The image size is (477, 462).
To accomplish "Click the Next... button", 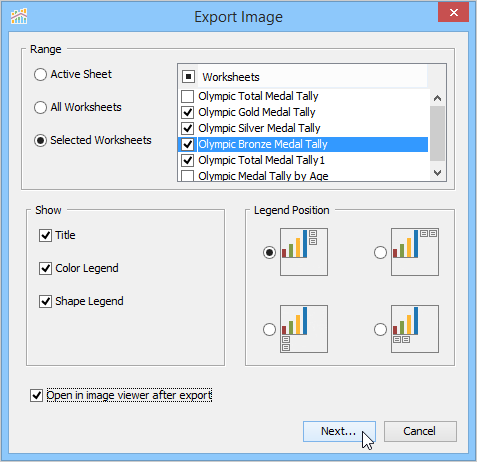I will coord(339,431).
